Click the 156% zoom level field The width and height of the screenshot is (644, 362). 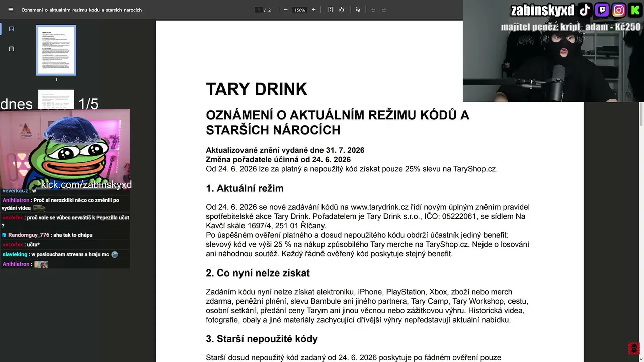click(x=300, y=10)
